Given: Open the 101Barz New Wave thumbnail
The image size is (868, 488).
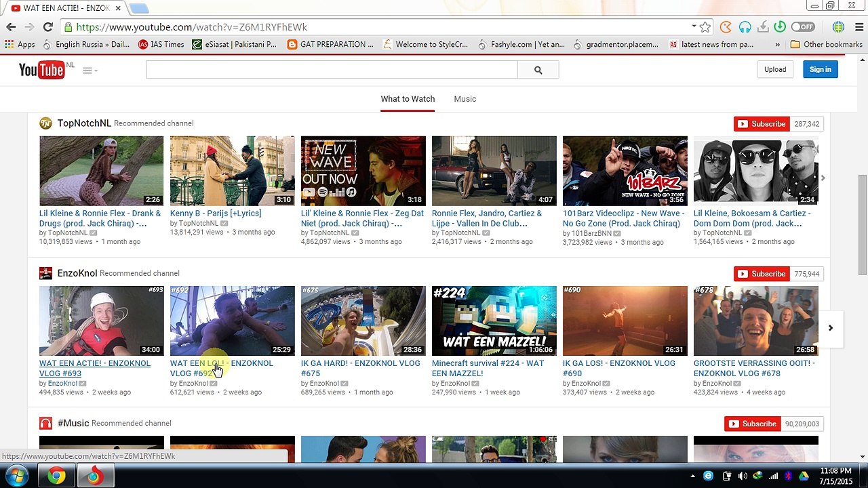Looking at the screenshot, I should (625, 171).
